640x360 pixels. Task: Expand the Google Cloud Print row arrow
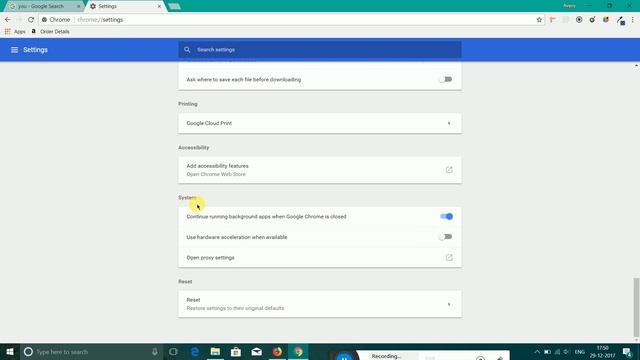[x=449, y=123]
